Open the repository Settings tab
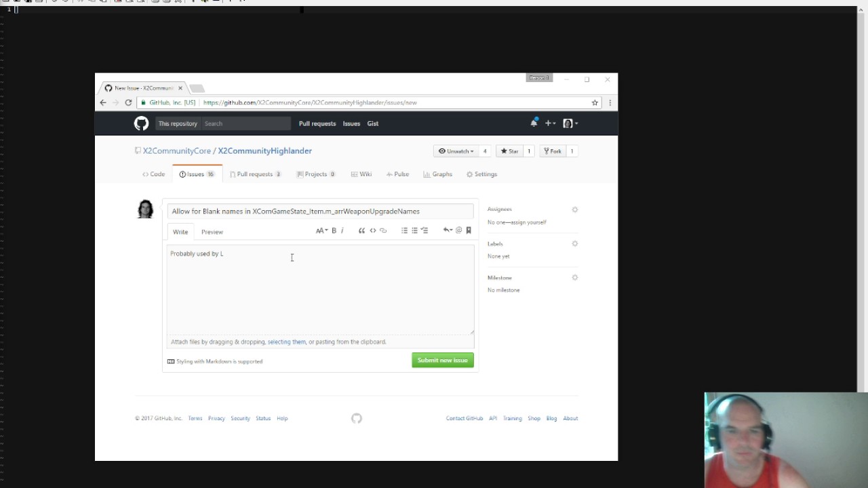The image size is (868, 488). tap(481, 174)
